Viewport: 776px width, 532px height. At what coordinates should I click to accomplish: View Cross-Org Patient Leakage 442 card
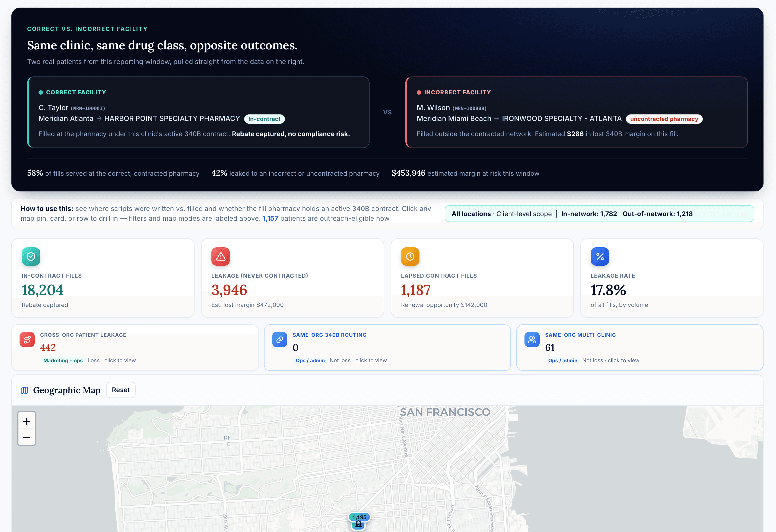point(135,347)
